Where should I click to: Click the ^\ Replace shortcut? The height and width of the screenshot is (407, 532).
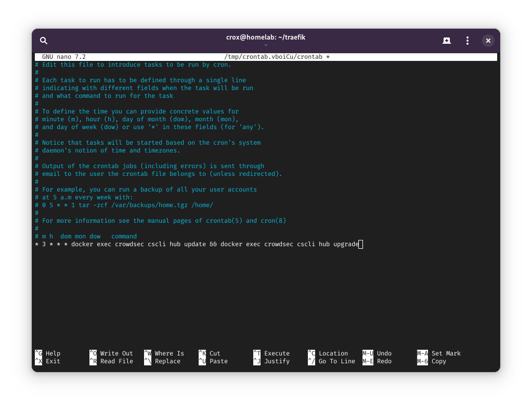point(163,361)
